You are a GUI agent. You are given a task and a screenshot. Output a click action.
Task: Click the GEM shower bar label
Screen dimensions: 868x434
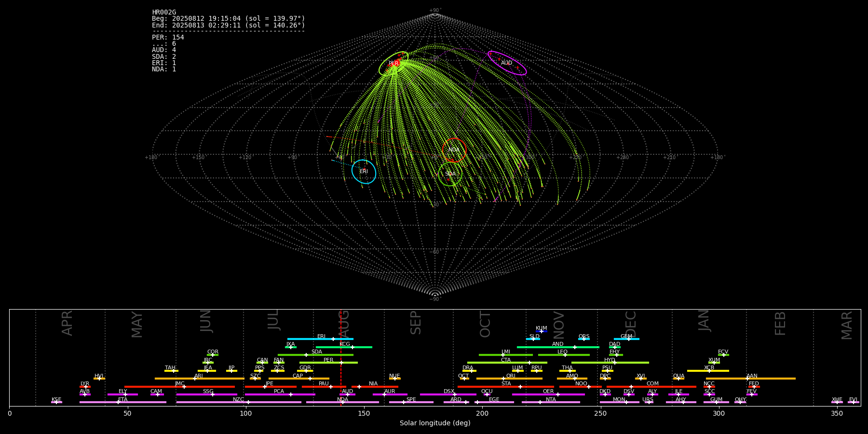[626, 337]
